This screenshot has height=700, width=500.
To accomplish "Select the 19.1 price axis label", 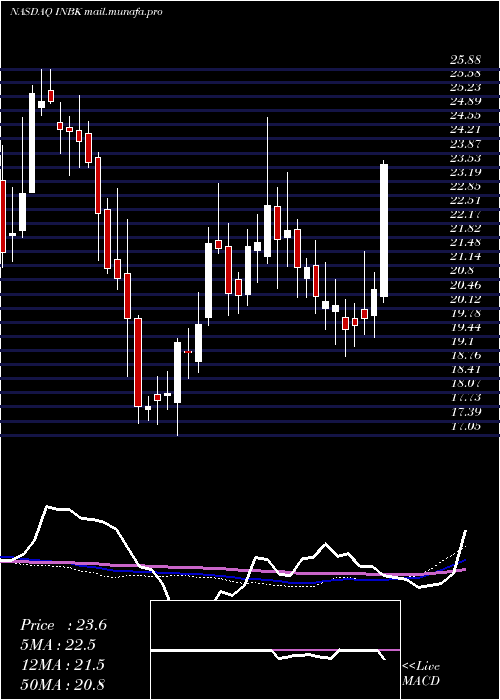I will click(x=462, y=342).
